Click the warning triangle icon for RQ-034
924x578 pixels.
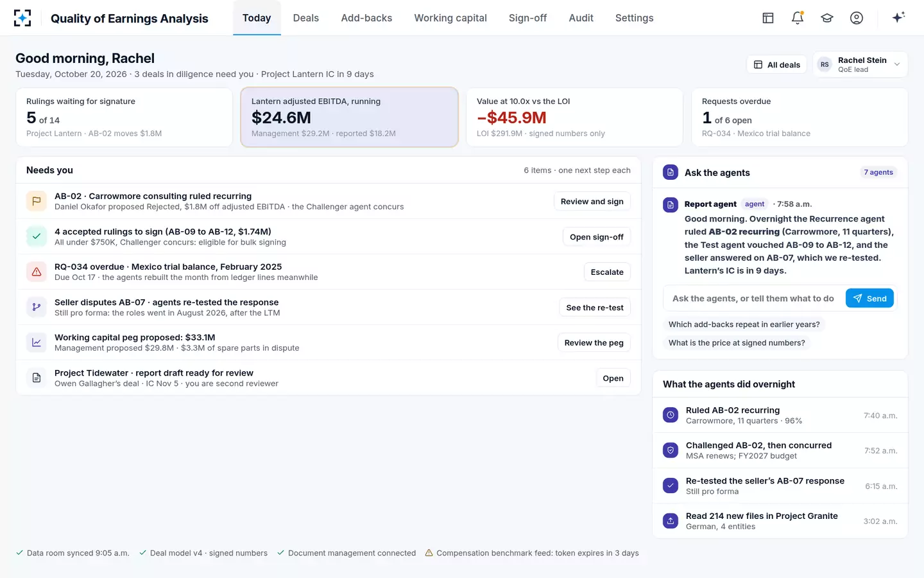pyautogui.click(x=37, y=272)
